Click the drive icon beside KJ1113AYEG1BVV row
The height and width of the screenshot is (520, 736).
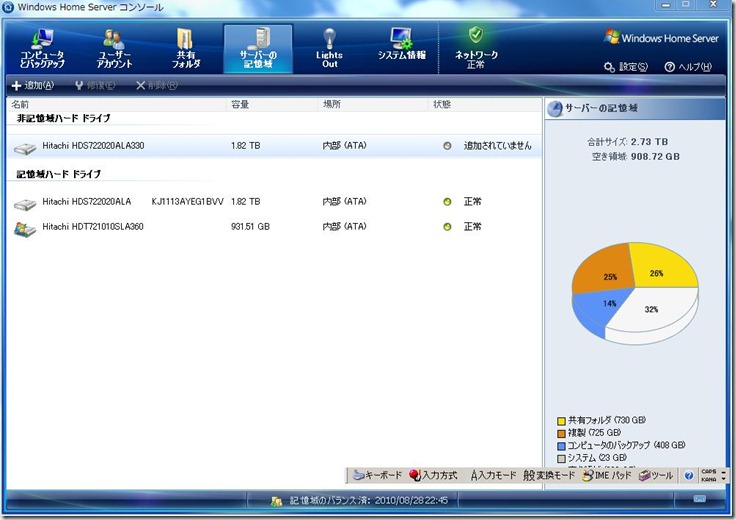(25, 204)
